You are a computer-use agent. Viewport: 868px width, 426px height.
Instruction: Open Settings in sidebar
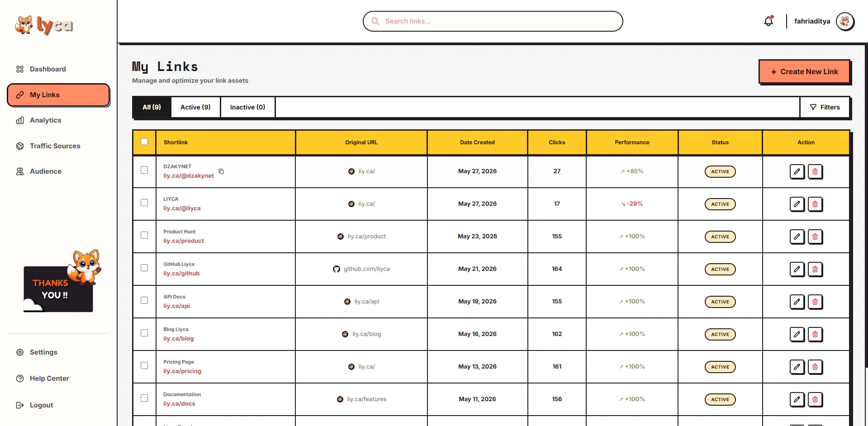pos(58,352)
